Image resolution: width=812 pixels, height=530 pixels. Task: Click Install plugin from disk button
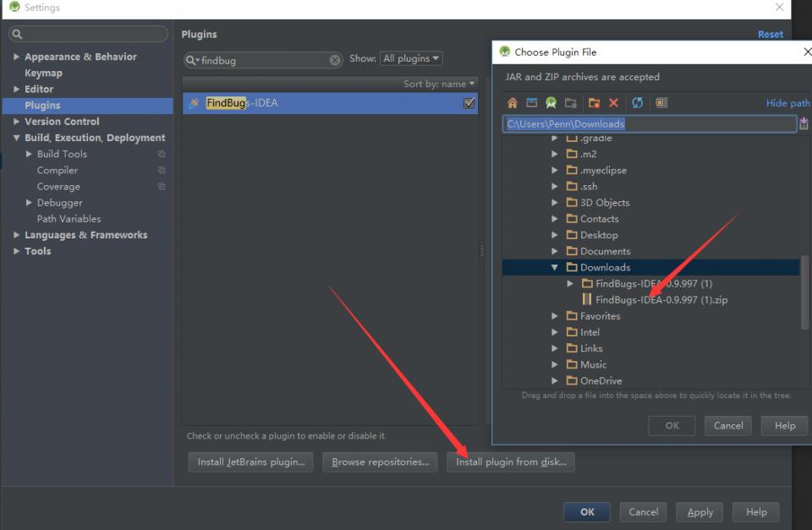(511, 462)
